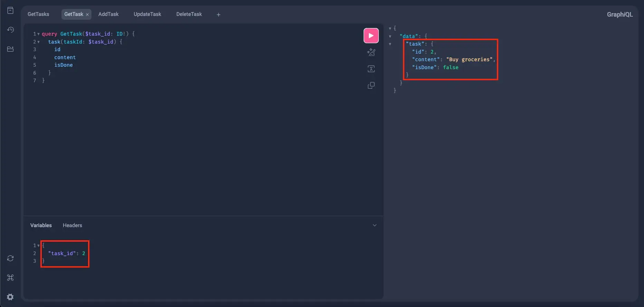Click the Prettify query icon
644x307 pixels.
(x=371, y=52)
